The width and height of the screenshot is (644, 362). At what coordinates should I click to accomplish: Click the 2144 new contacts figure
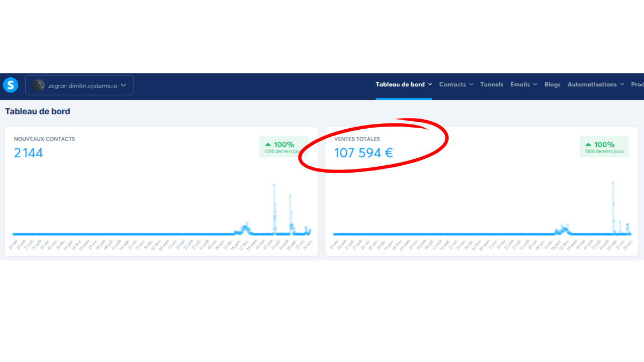pyautogui.click(x=28, y=153)
